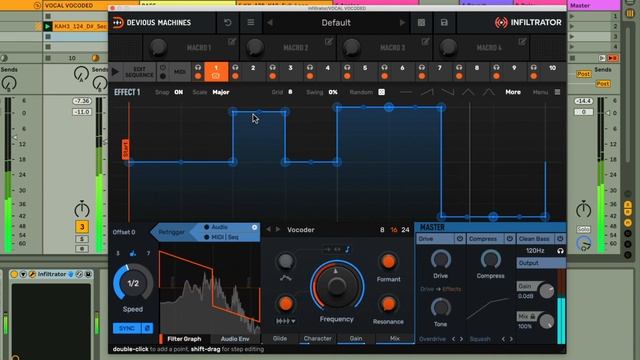Click the Random dice icon

[381, 92]
